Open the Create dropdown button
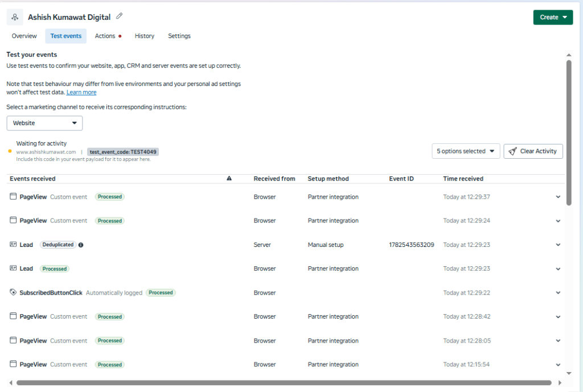Viewport: 583px width, 392px height. pyautogui.click(x=553, y=17)
